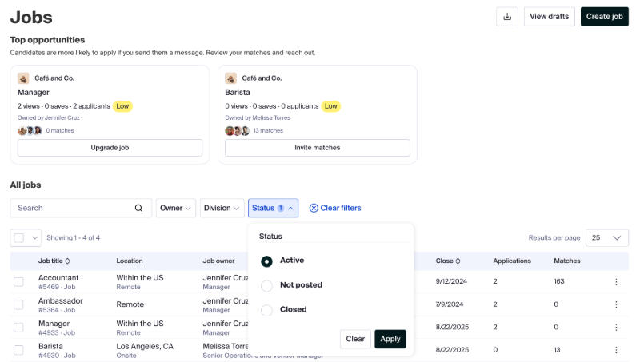Click the Job owner column header
The height and width of the screenshot is (362, 644).
point(218,261)
